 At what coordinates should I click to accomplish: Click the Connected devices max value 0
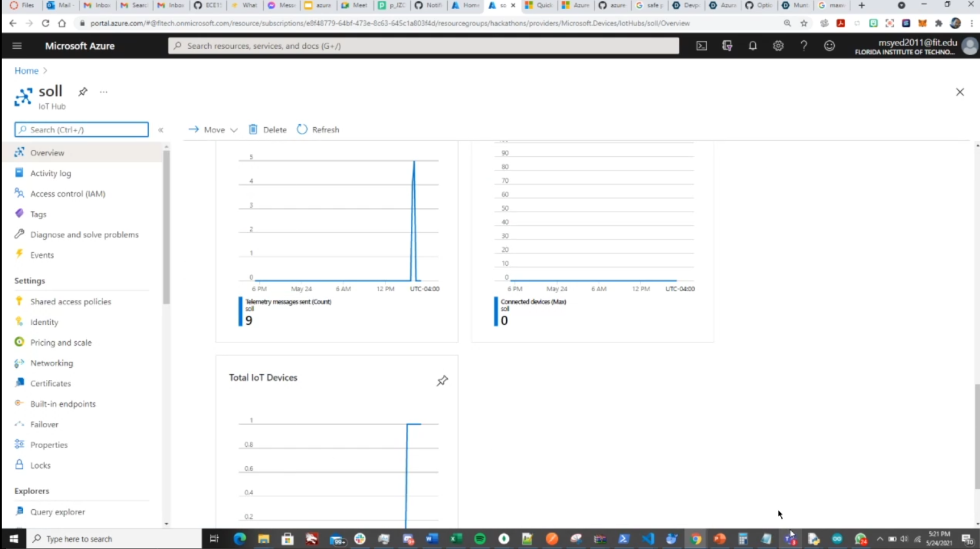504,320
